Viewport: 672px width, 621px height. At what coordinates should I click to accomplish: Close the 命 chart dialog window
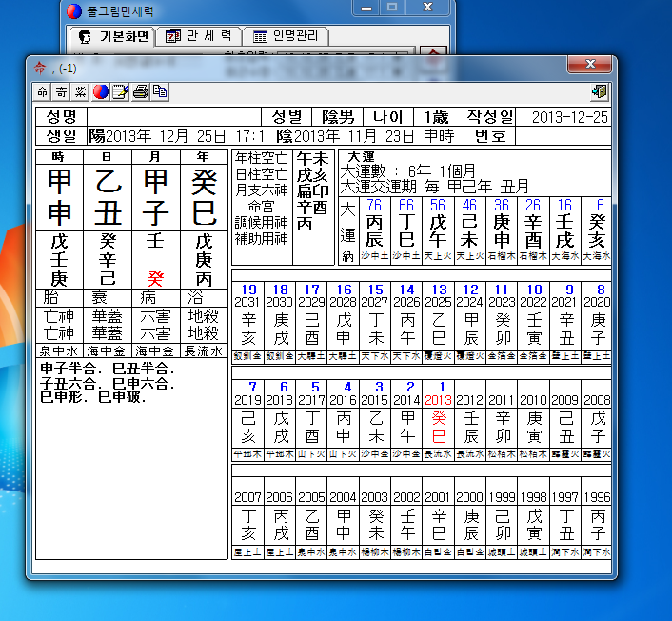click(590, 65)
